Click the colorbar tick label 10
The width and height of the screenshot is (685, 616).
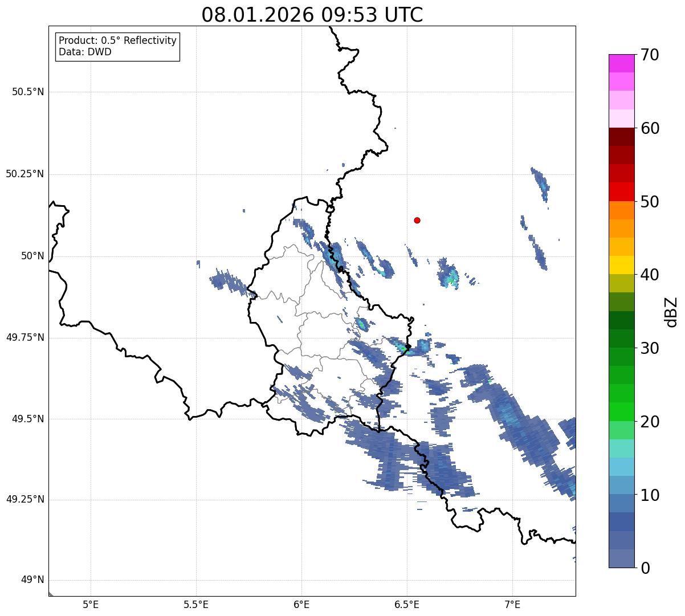point(649,495)
